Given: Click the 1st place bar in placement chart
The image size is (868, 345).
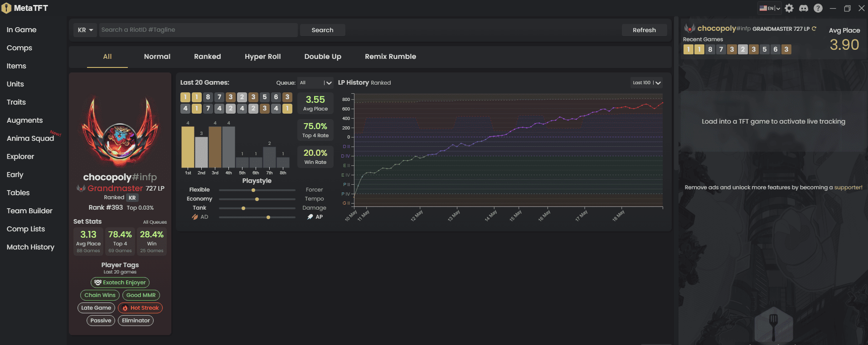Looking at the screenshot, I should [188, 147].
